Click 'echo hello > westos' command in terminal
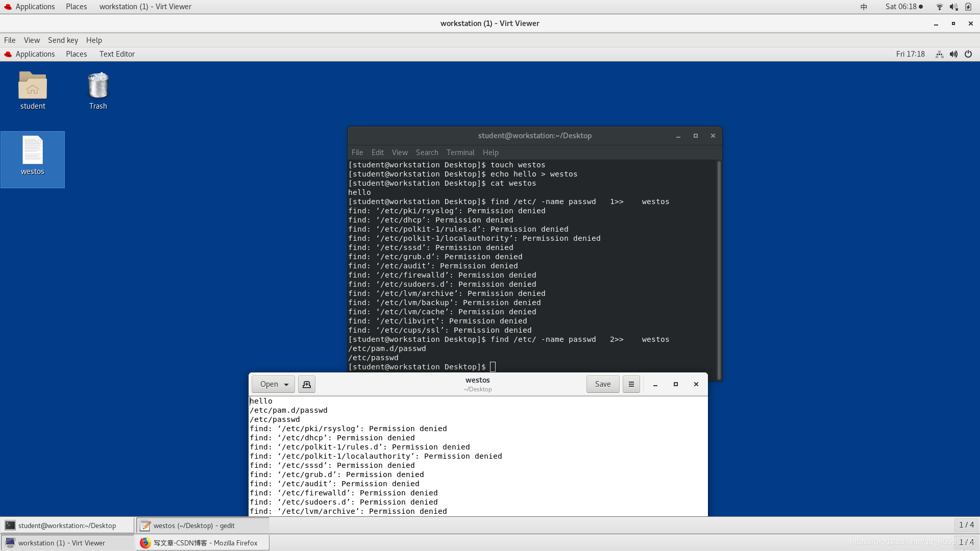The image size is (980, 551). pos(534,174)
